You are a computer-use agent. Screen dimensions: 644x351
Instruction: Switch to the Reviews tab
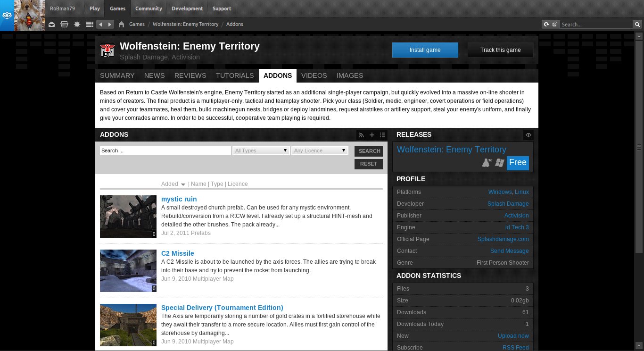click(x=190, y=75)
